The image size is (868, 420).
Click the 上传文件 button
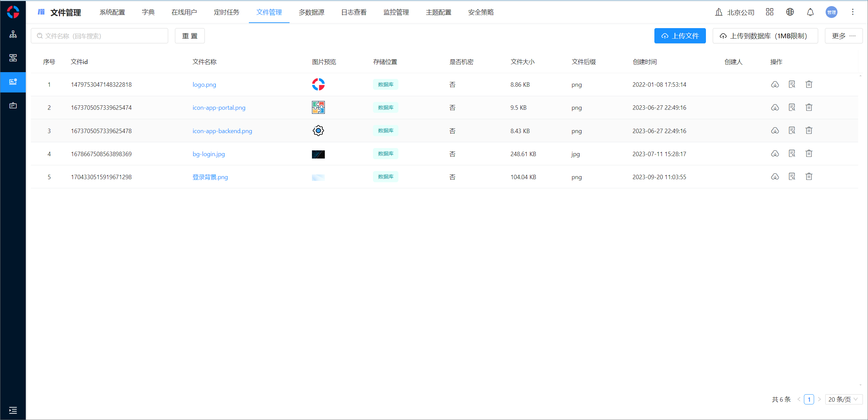coord(680,36)
